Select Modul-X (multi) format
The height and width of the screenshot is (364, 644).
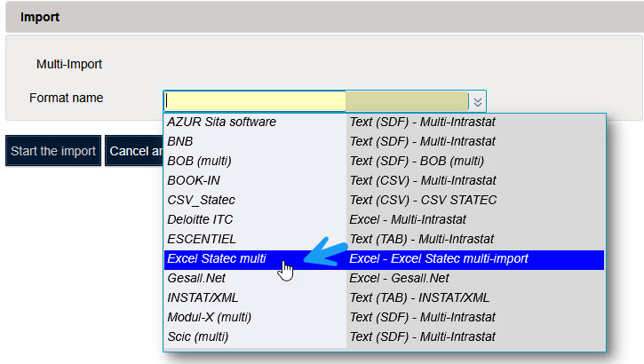point(210,317)
